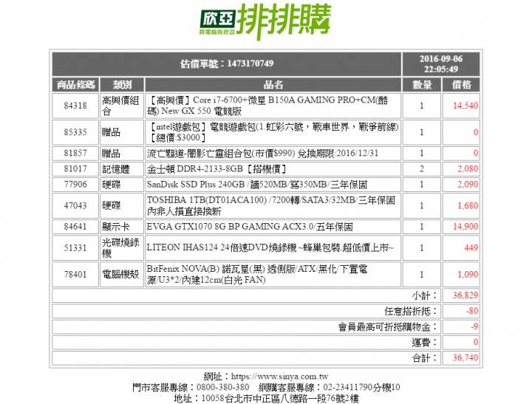Click the intel遊戲包 gift product name

pyautogui.click(x=273, y=132)
